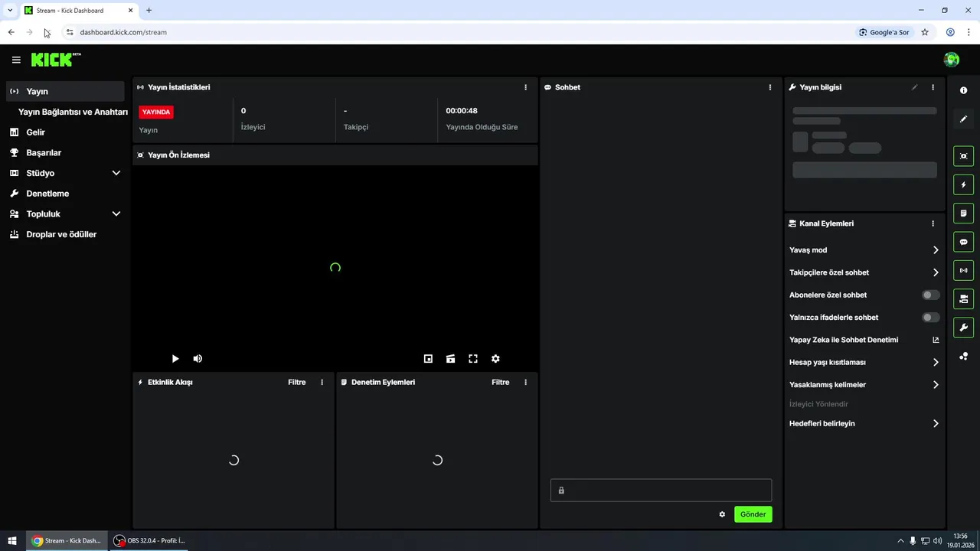This screenshot has width=980, height=551.
Task: Open Yayın bilgisi three-dot menu
Action: (x=933, y=87)
